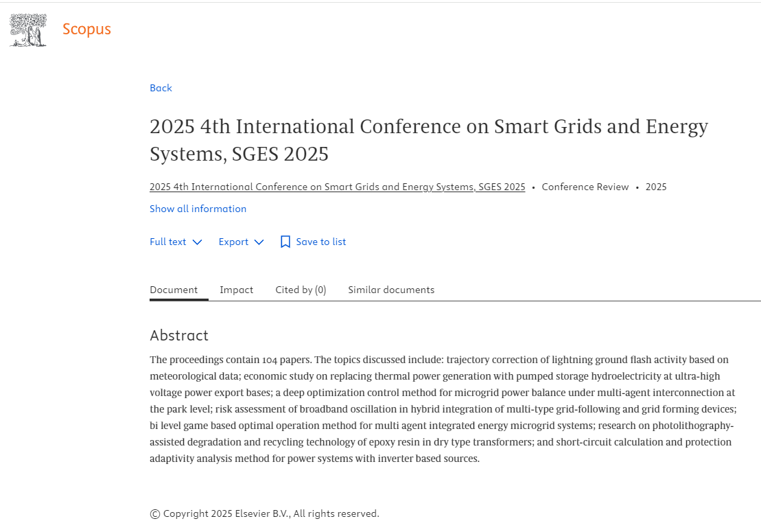
Task: Switch to the Document tab
Action: point(174,290)
